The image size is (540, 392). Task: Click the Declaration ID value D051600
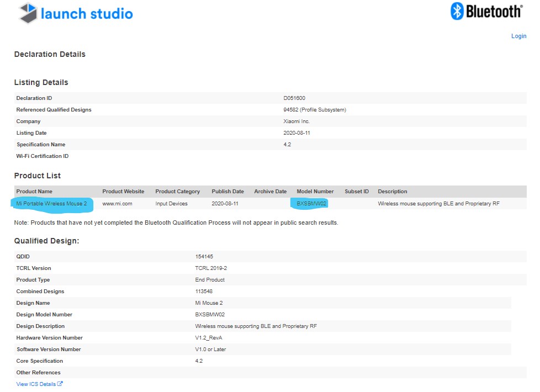click(294, 98)
